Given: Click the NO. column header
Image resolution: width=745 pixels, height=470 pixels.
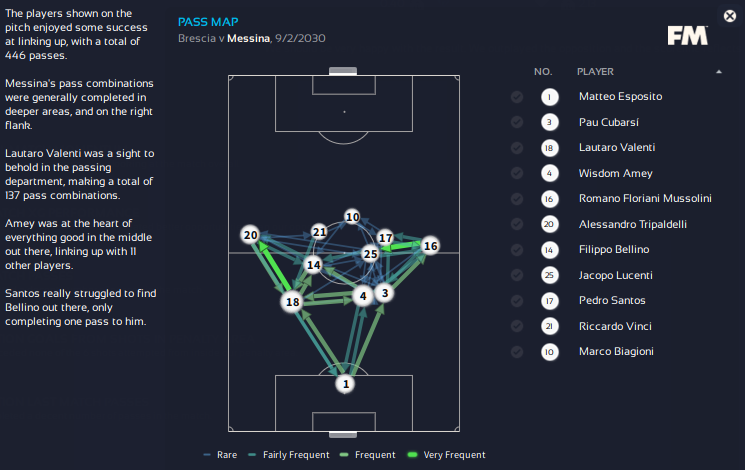Looking at the screenshot, I should pos(543,72).
